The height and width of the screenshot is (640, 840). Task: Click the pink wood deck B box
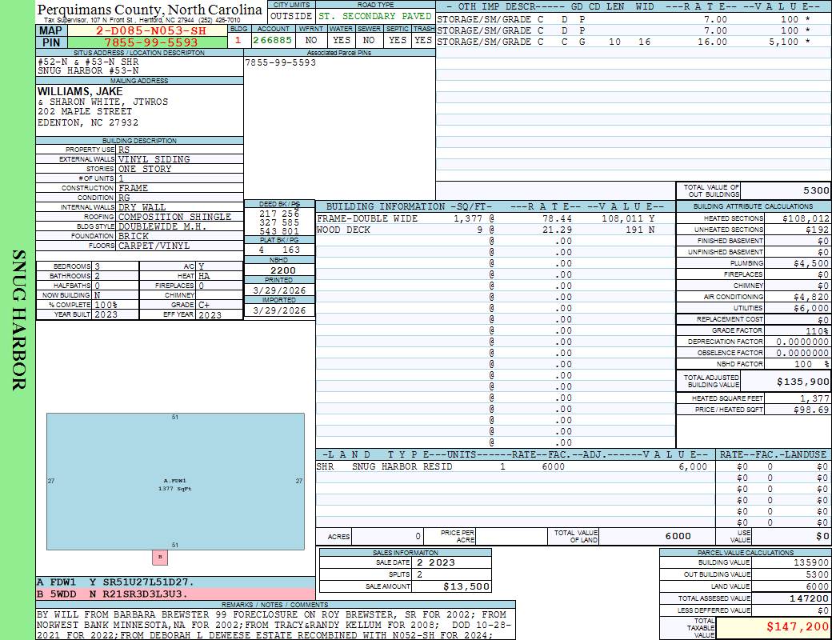[x=159, y=557]
